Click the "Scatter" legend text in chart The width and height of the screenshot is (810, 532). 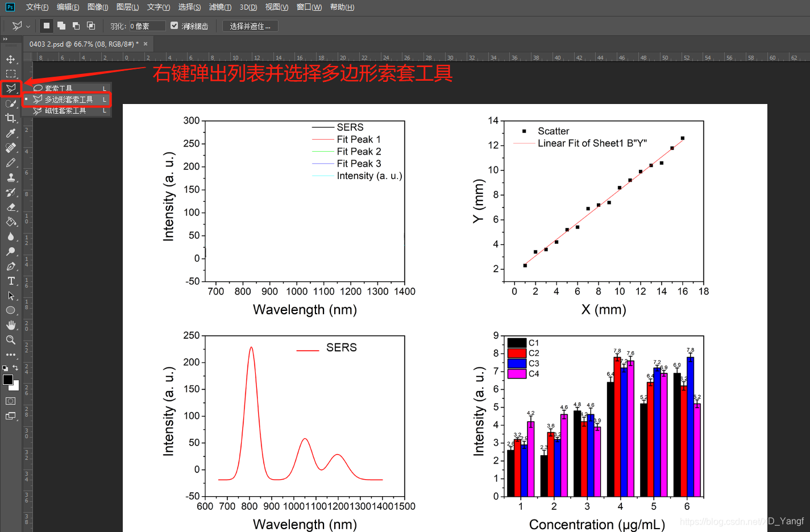pos(553,131)
